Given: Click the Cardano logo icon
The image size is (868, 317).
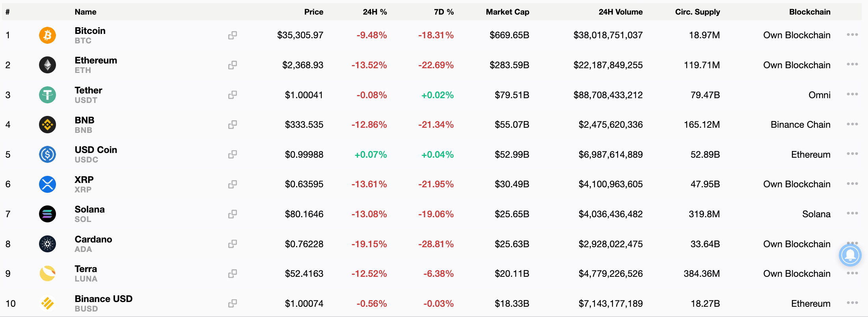Looking at the screenshot, I should 47,244.
